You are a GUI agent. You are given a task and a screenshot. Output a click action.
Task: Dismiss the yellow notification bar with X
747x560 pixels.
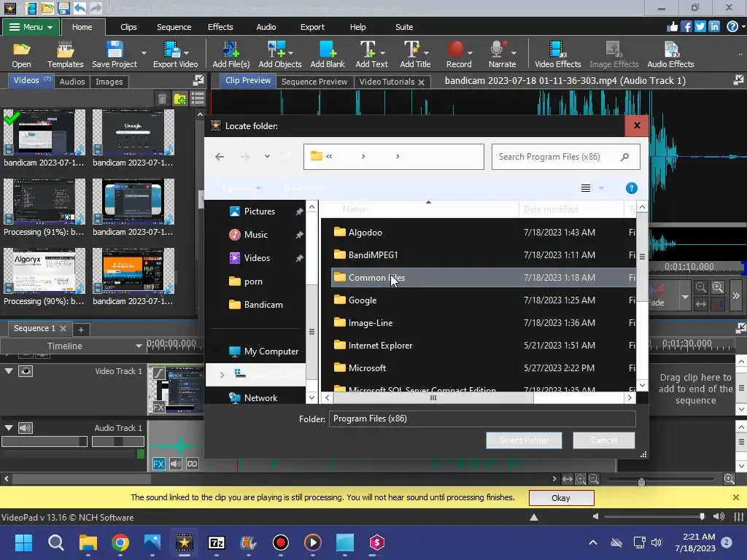click(735, 497)
